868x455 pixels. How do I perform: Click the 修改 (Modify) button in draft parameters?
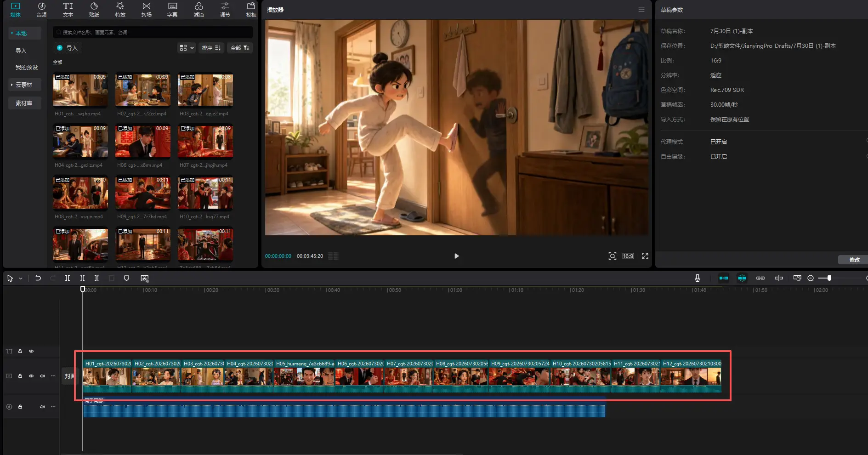tap(854, 260)
